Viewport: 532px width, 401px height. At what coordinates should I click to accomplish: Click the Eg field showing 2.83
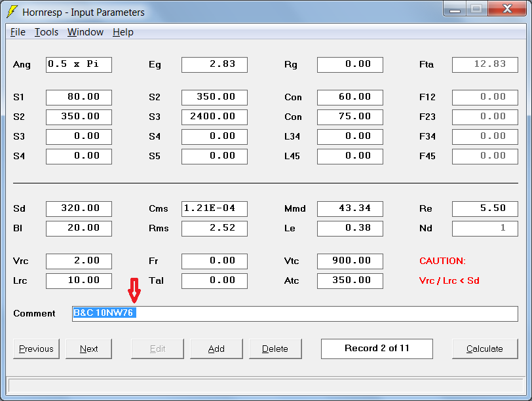(x=214, y=64)
